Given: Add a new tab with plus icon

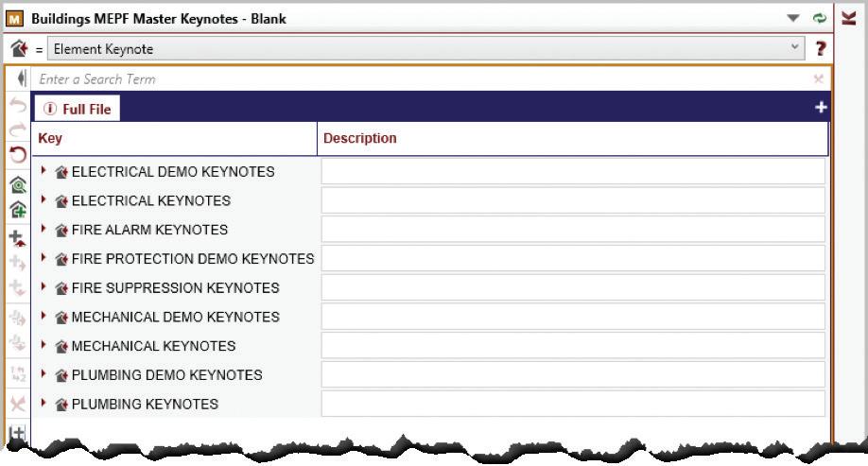Looking at the screenshot, I should click(x=821, y=108).
